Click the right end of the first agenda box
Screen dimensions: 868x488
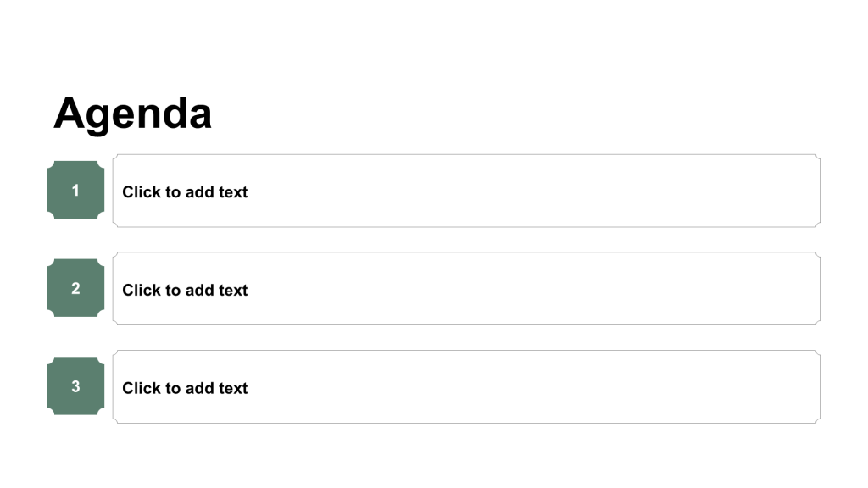coord(805,191)
